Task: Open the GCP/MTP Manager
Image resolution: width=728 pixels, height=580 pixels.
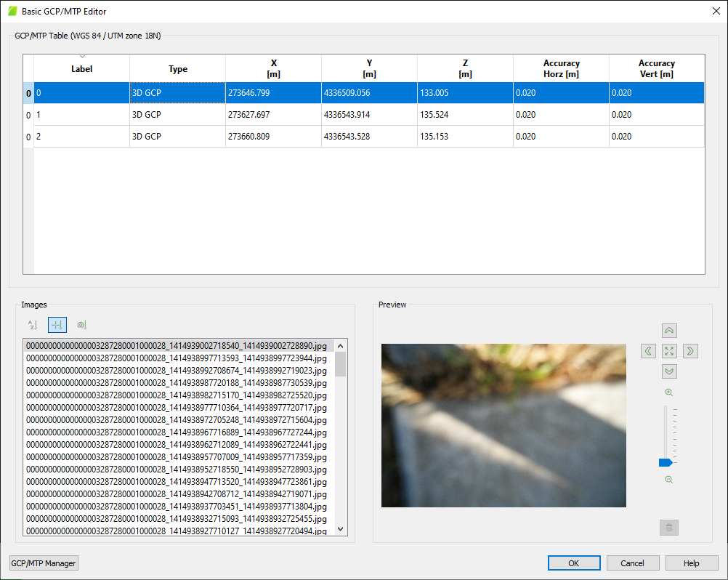Action: (44, 563)
